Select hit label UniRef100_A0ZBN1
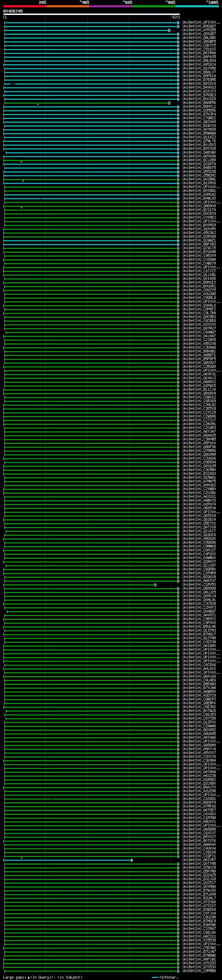This screenshot has width=222, height=980. (x=199, y=179)
